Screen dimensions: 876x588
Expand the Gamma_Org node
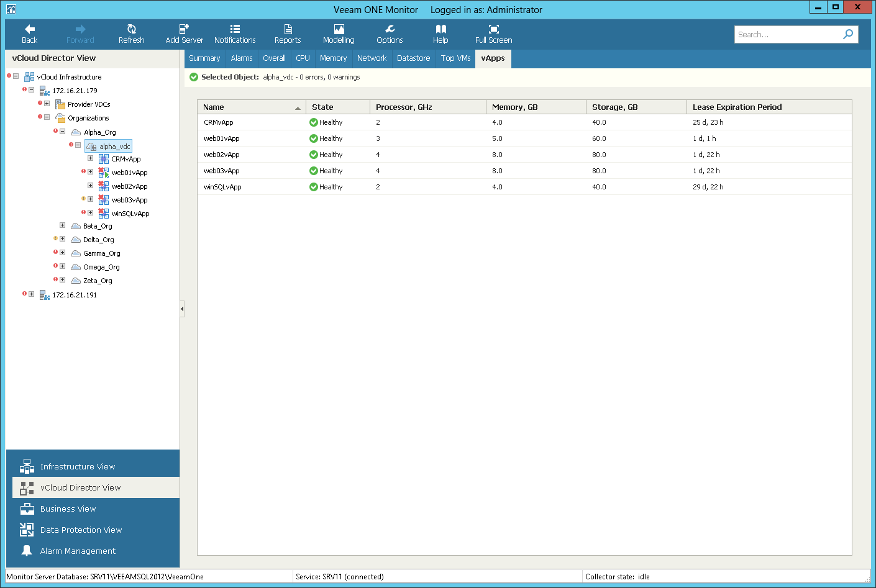(62, 253)
